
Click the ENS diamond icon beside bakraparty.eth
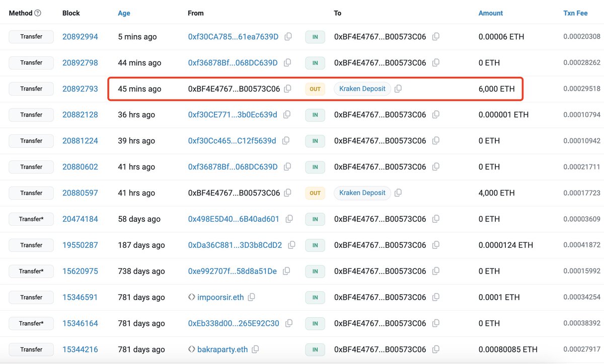click(x=191, y=349)
